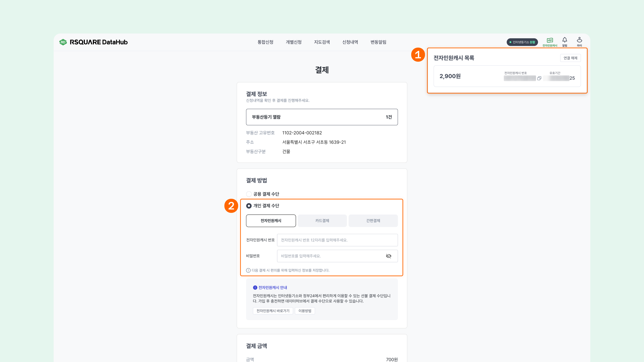Click the 이용방법 button
The width and height of the screenshot is (644, 362).
(x=305, y=311)
